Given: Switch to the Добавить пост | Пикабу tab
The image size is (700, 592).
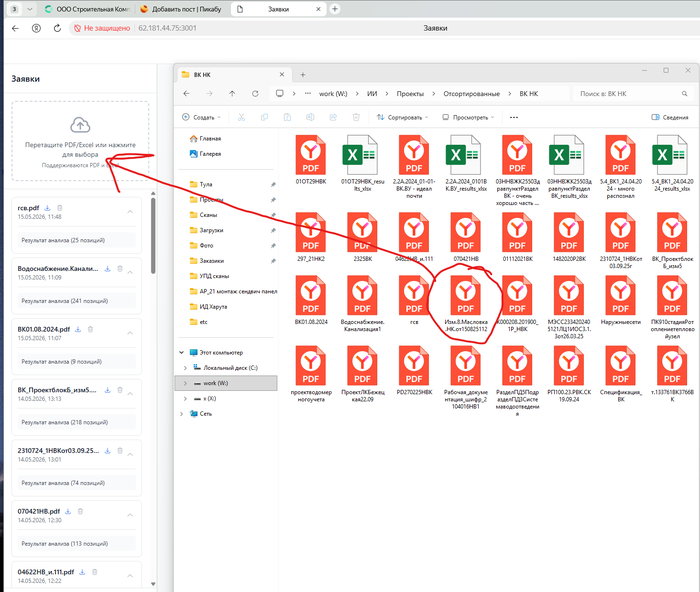Looking at the screenshot, I should click(182, 9).
